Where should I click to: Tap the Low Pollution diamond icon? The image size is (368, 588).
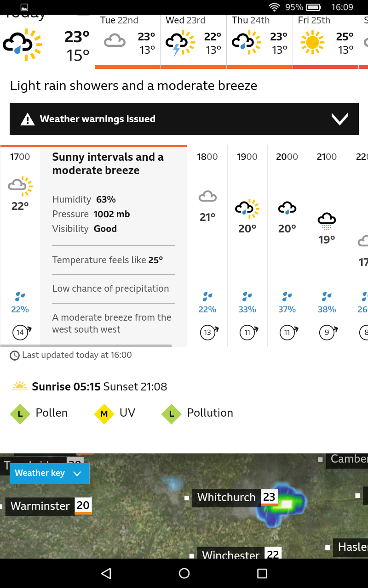(172, 414)
